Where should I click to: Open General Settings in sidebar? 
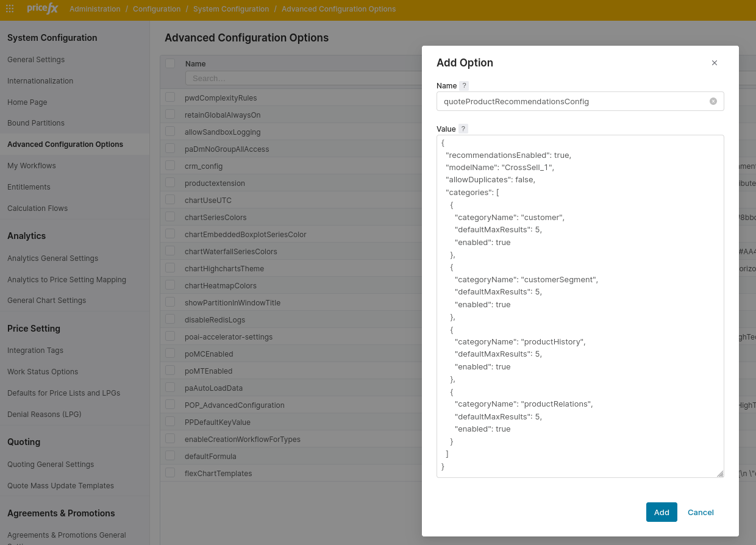tap(36, 60)
